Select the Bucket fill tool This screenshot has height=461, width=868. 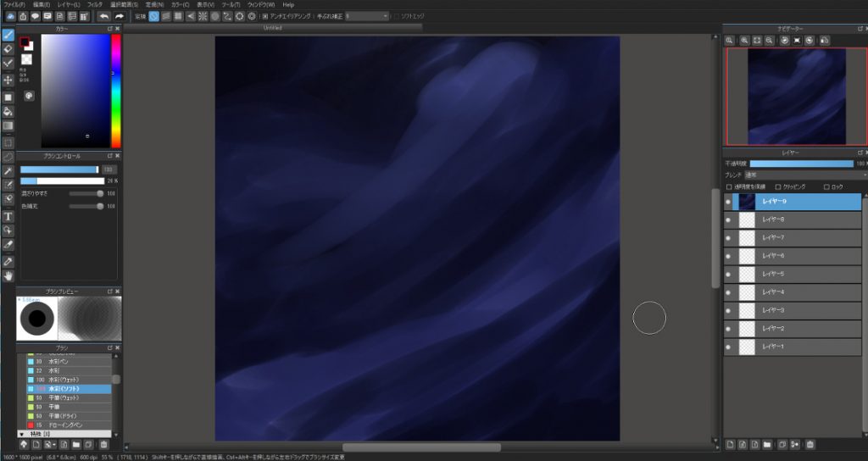click(x=8, y=111)
